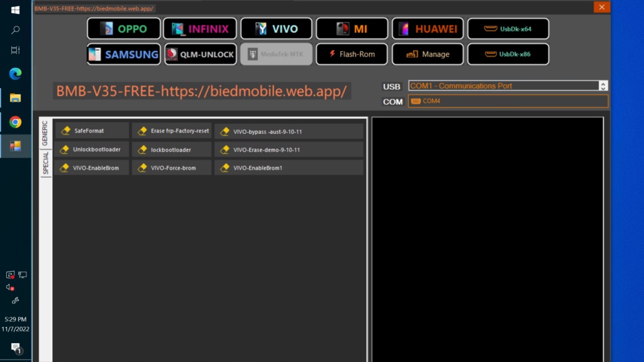
Task: Click the icon on the Manage button
Action: pos(412,54)
